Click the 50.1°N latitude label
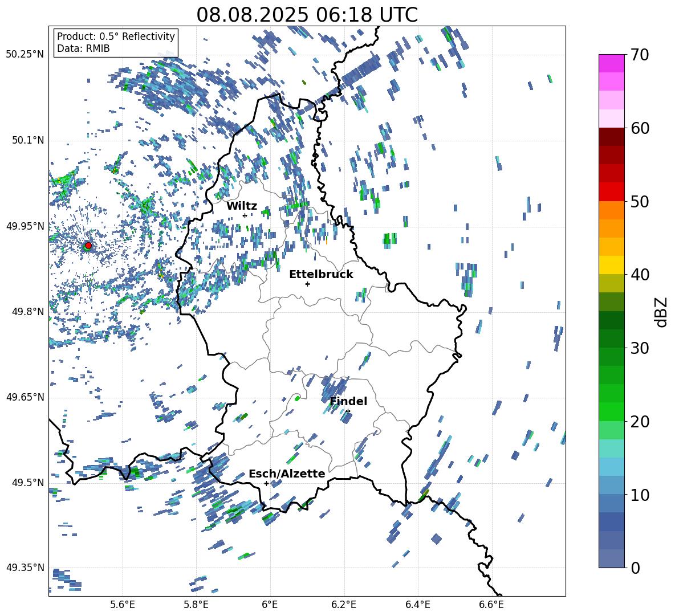Image resolution: width=675 pixels, height=616 pixels. tap(28, 140)
